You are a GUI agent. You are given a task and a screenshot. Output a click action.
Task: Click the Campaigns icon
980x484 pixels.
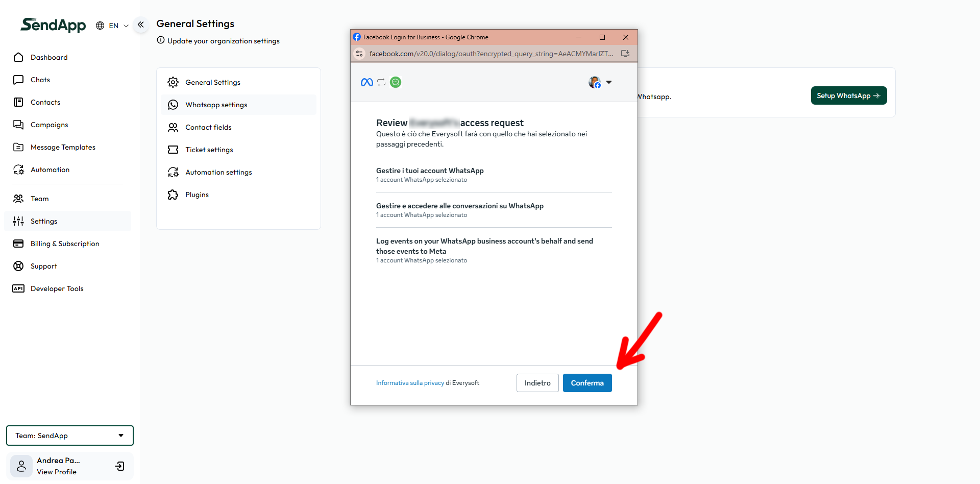(18, 125)
